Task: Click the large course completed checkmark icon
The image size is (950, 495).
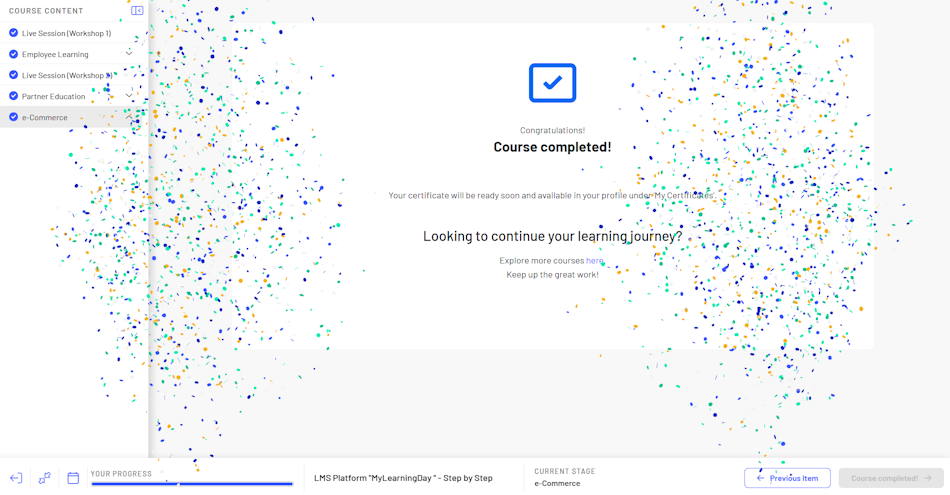Action: (552, 83)
